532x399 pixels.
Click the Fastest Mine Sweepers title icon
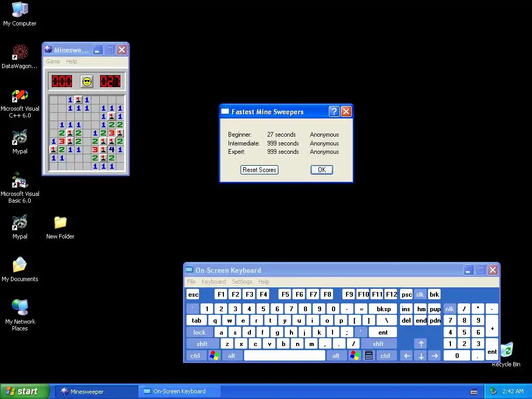click(225, 111)
